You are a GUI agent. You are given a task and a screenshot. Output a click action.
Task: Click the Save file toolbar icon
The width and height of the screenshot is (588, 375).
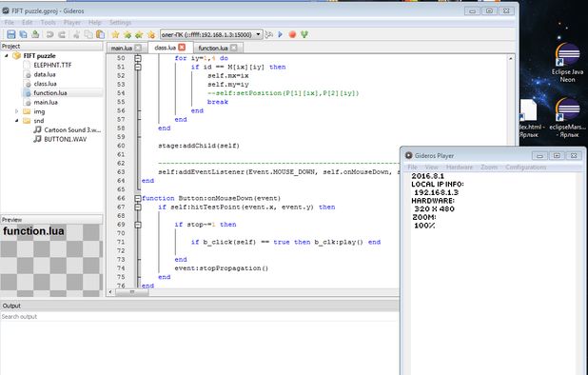click(11, 34)
